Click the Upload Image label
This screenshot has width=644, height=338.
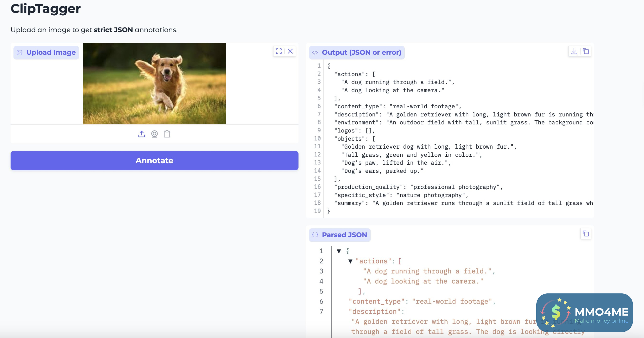pos(46,52)
